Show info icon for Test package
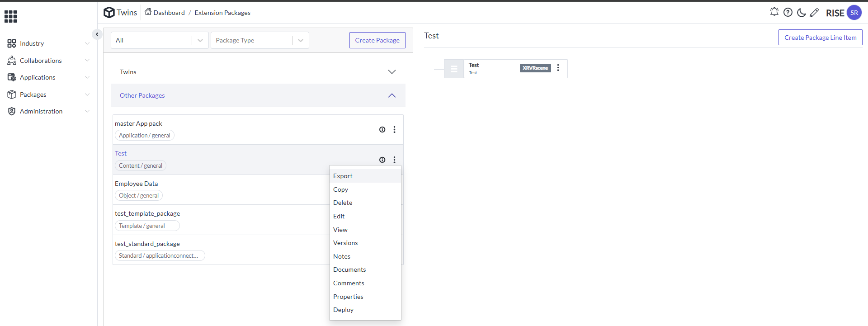868x326 pixels. pyautogui.click(x=382, y=160)
